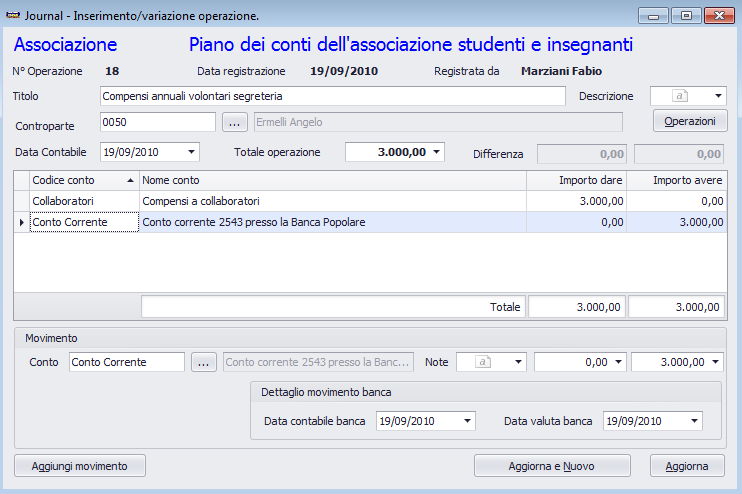742x494 pixels.
Task: Click the Aggiorna button
Action: point(687,466)
